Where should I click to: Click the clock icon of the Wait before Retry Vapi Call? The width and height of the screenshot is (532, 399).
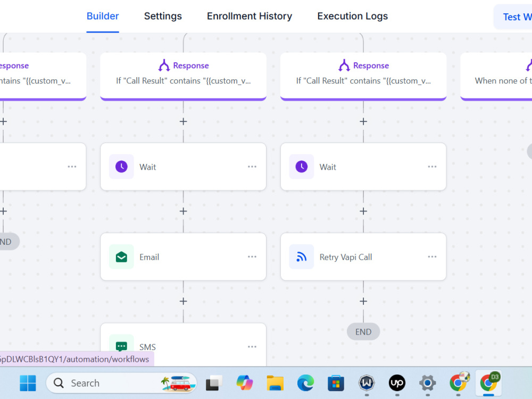pos(302,167)
